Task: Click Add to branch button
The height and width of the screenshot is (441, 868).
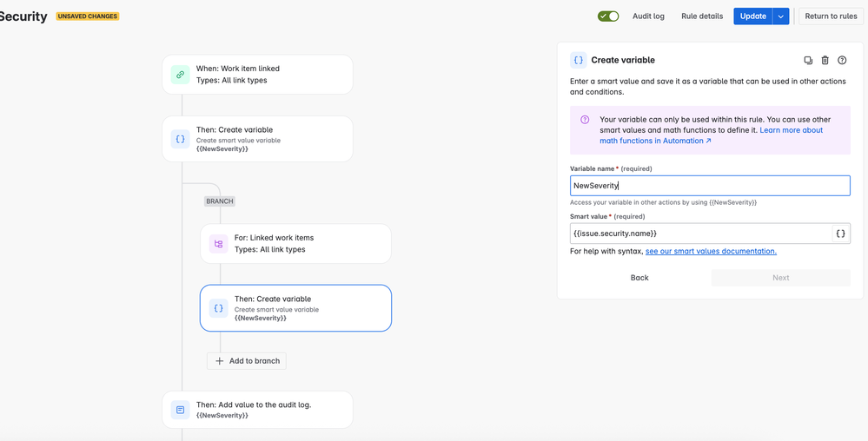Action: tap(247, 361)
